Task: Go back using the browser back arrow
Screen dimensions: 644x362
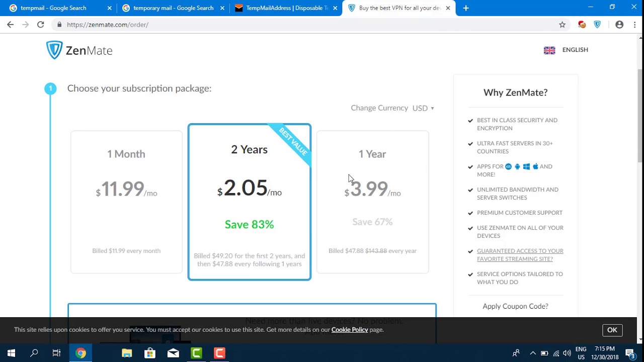Action: (11, 24)
